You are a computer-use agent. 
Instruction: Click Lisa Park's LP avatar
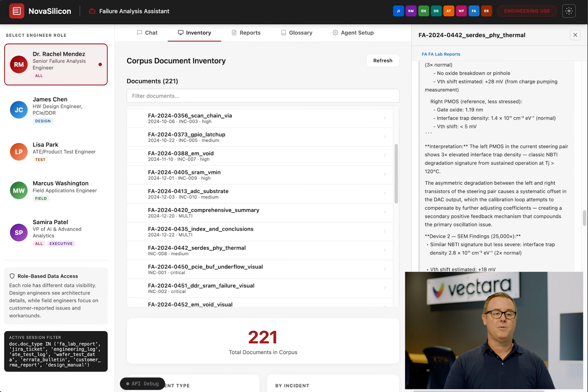(x=19, y=152)
